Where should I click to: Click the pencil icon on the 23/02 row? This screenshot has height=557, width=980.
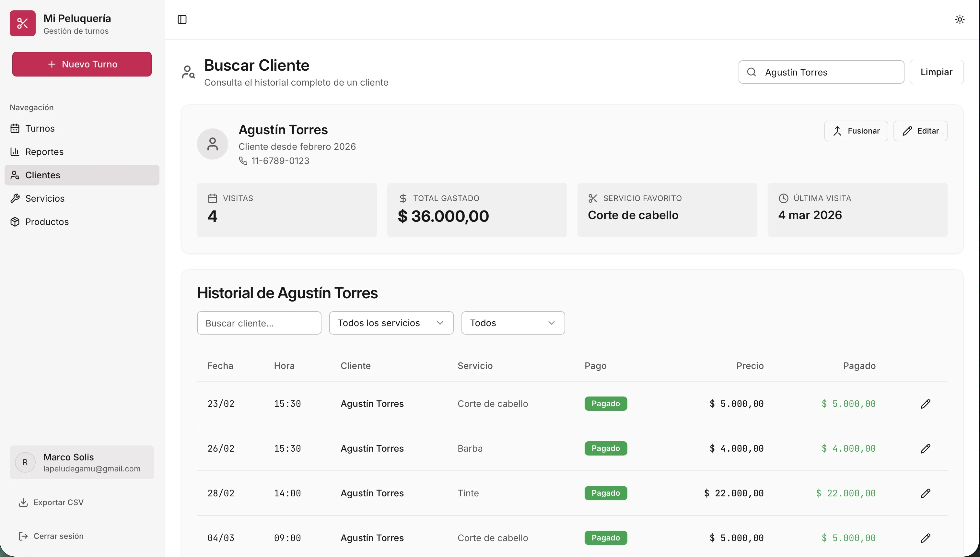click(x=925, y=403)
